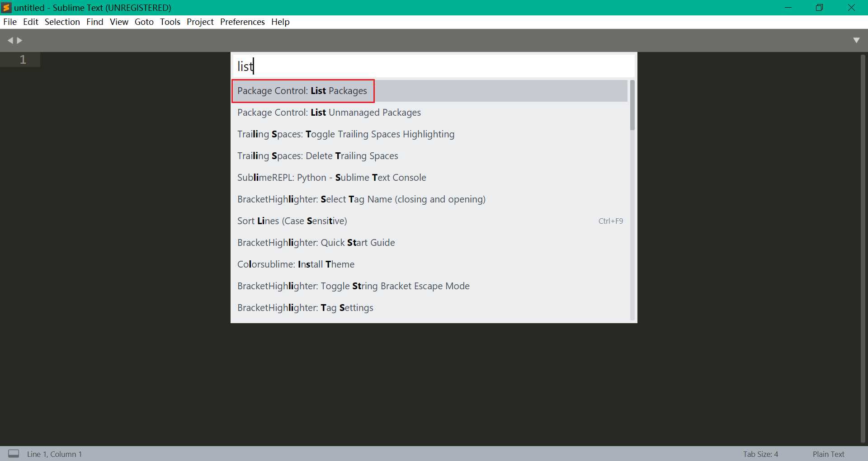Restore down the Sublime Text window
The height and width of the screenshot is (461, 868).
coord(819,8)
